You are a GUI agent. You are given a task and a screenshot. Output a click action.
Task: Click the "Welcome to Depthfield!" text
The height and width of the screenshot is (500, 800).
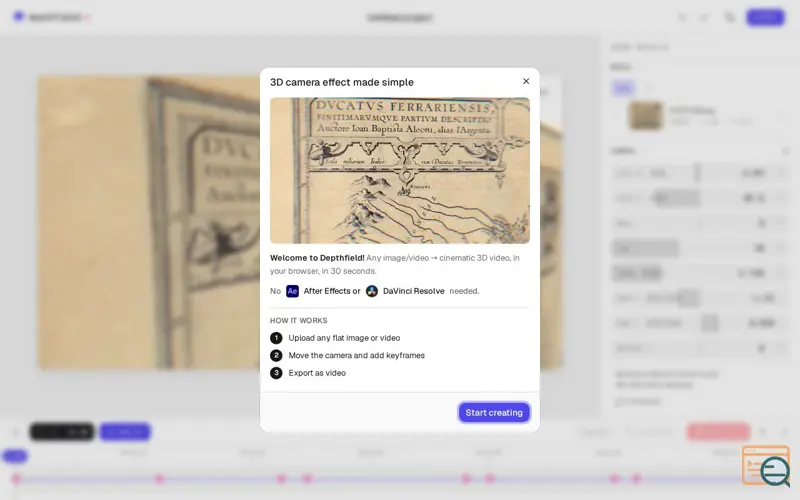(x=317, y=258)
